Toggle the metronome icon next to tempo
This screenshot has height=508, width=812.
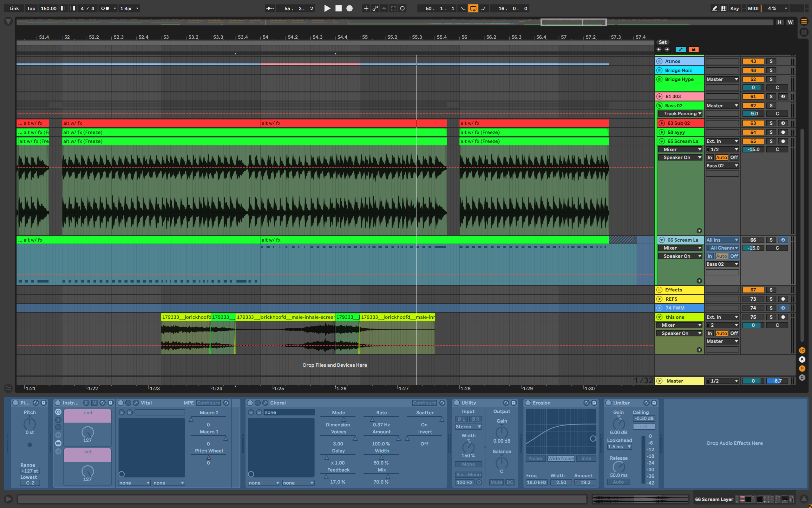pos(105,8)
